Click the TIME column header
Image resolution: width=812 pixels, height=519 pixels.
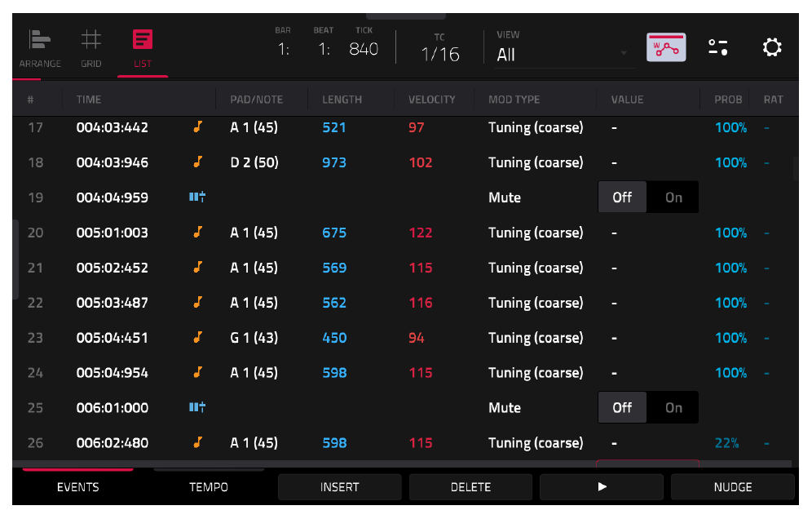coord(89,100)
